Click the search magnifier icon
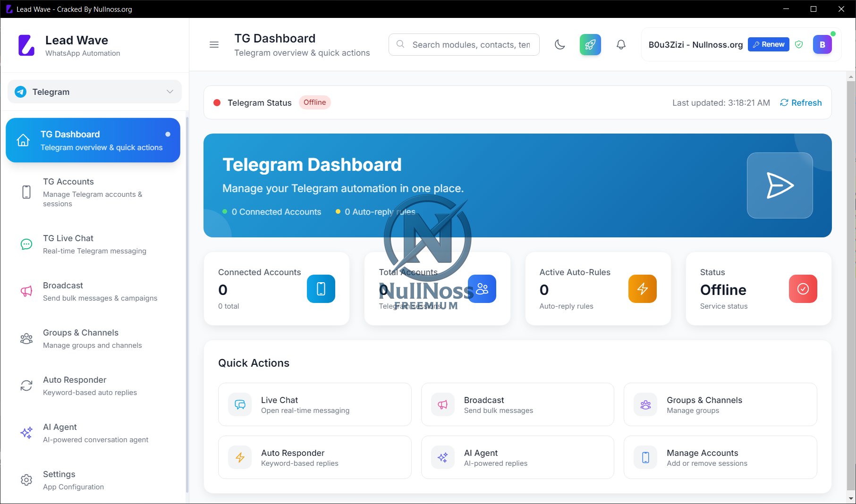Image resolution: width=856 pixels, height=504 pixels. point(400,44)
